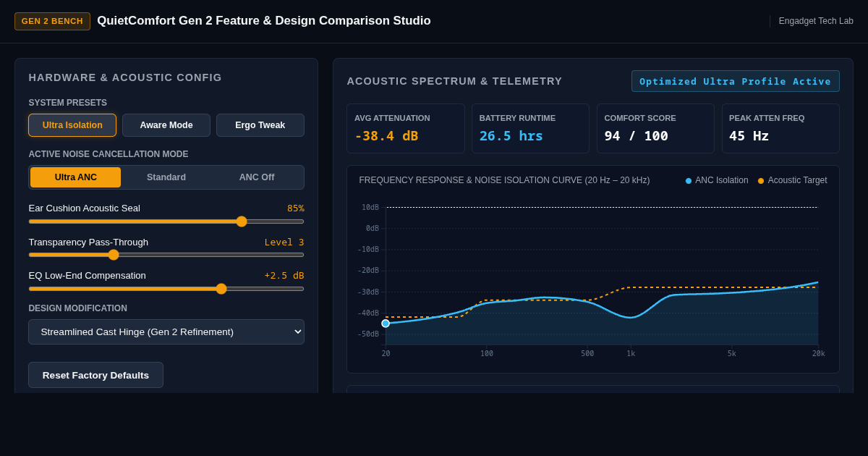Click the 85% acoustic seal value
Image resolution: width=868 pixels, height=456 pixels.
296,208
